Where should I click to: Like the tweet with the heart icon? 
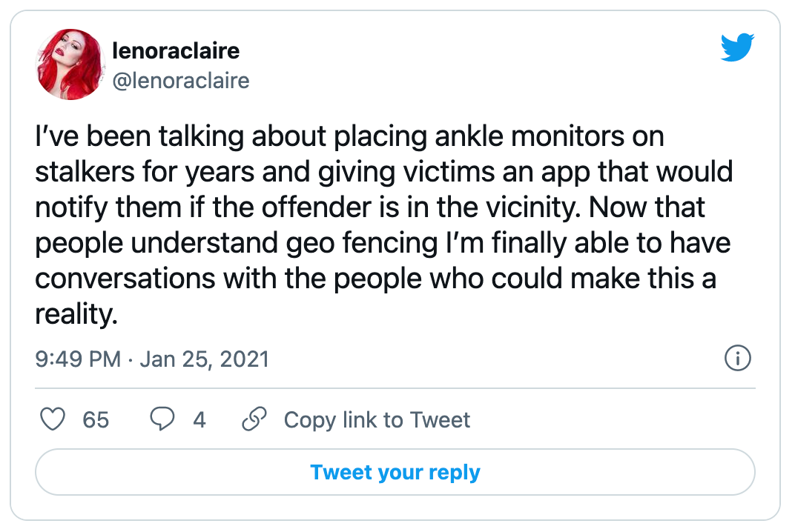(52, 420)
